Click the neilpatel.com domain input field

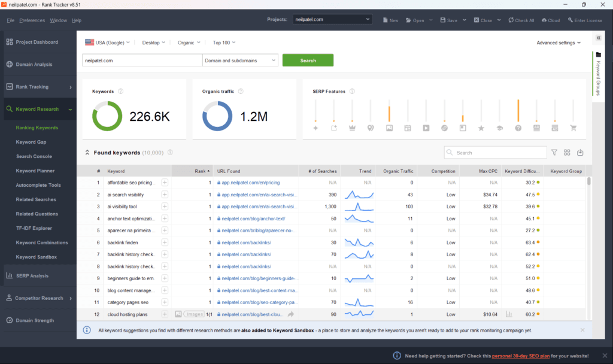click(x=142, y=60)
